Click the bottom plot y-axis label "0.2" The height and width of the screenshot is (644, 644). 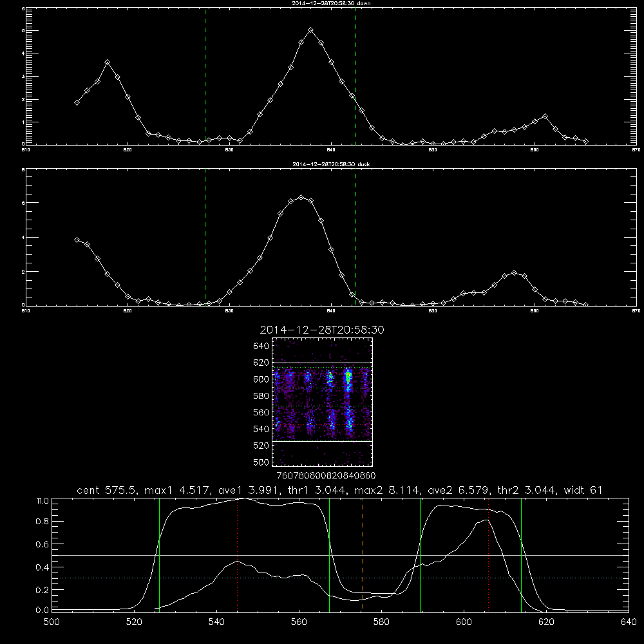pos(43,590)
